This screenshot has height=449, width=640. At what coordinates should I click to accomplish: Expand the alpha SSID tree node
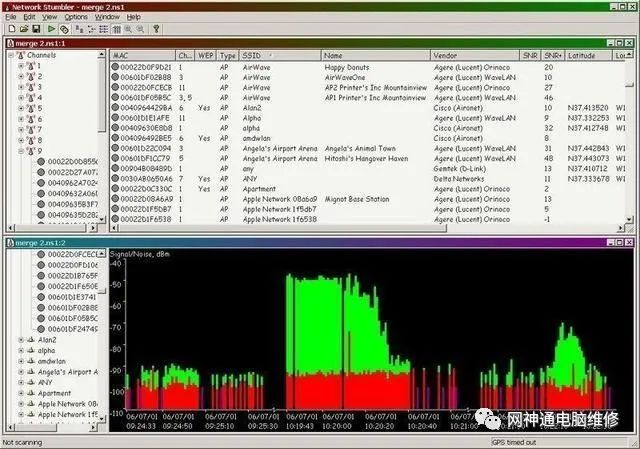point(21,350)
